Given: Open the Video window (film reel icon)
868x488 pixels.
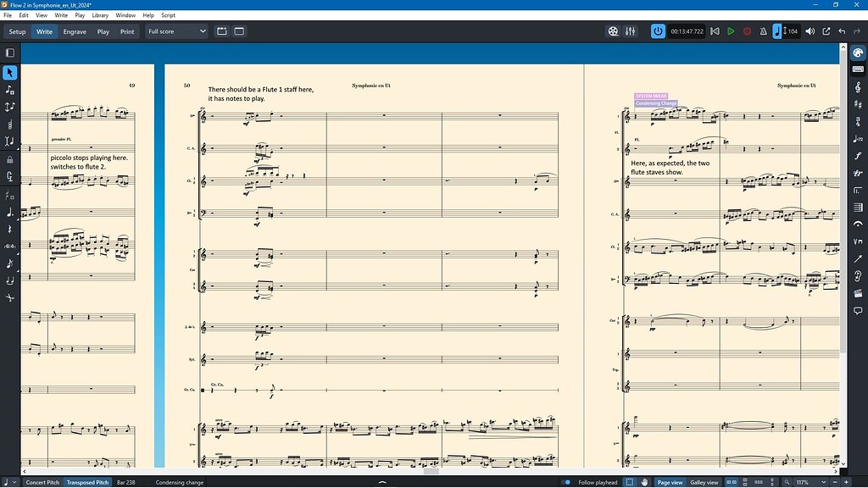Looking at the screenshot, I should [612, 30].
